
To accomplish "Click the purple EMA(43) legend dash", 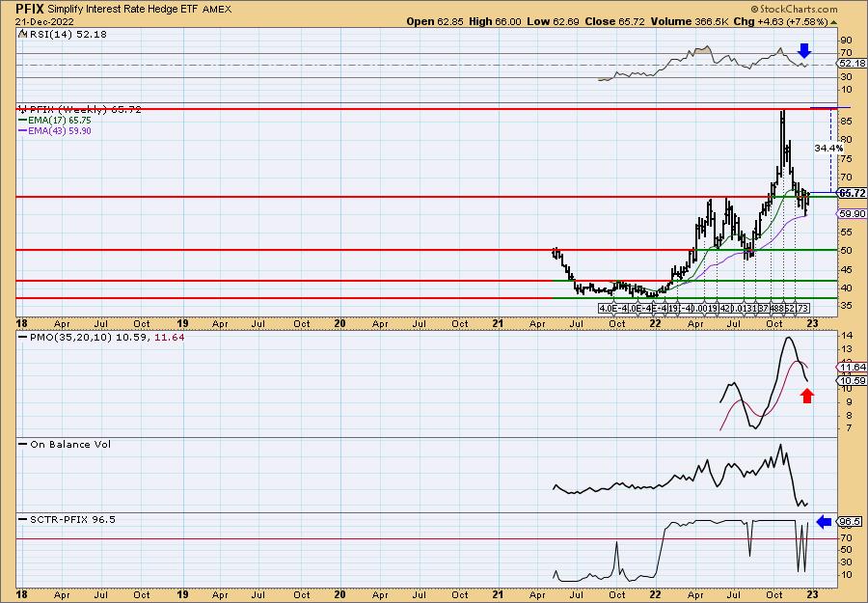I will (x=23, y=131).
